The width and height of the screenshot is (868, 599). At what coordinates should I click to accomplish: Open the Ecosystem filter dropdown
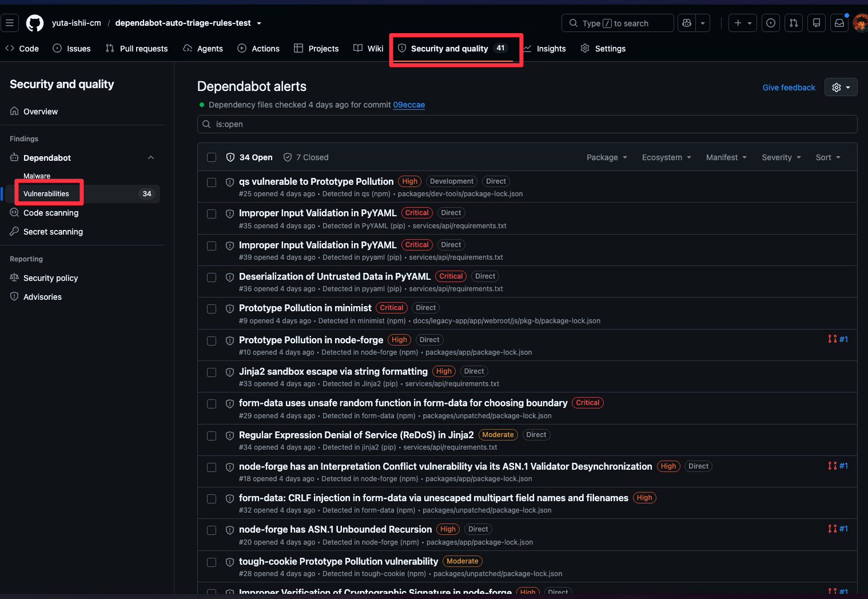667,157
